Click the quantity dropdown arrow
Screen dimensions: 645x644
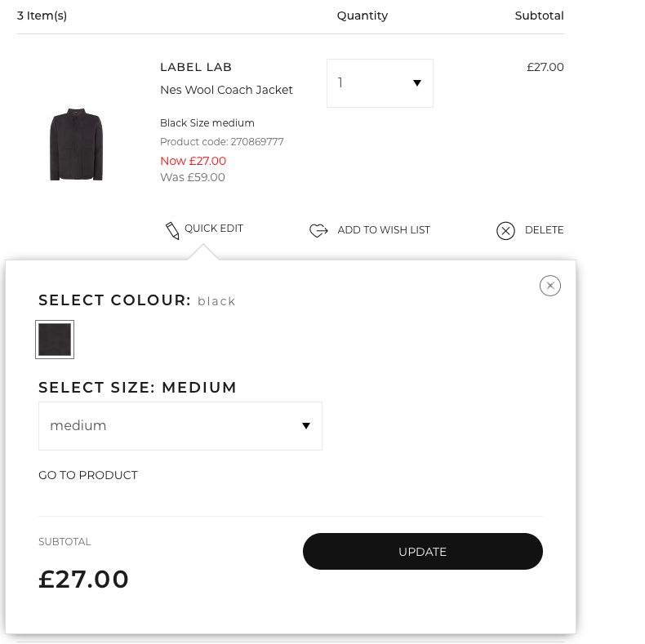417,83
